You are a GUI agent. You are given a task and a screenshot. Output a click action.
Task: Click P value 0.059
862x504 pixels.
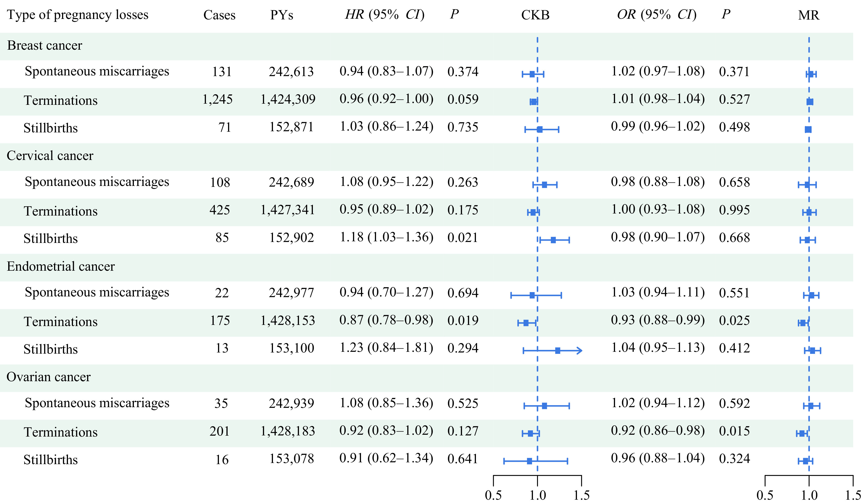(x=463, y=99)
